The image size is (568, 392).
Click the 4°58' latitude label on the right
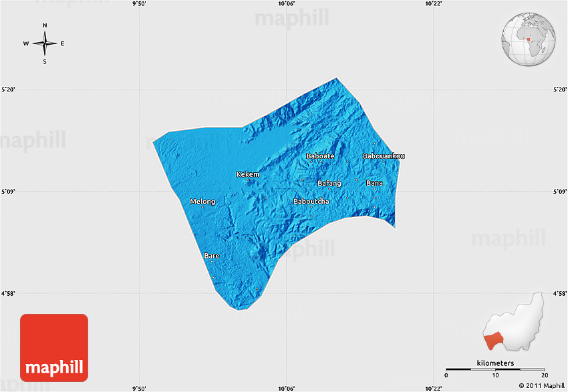pyautogui.click(x=559, y=293)
